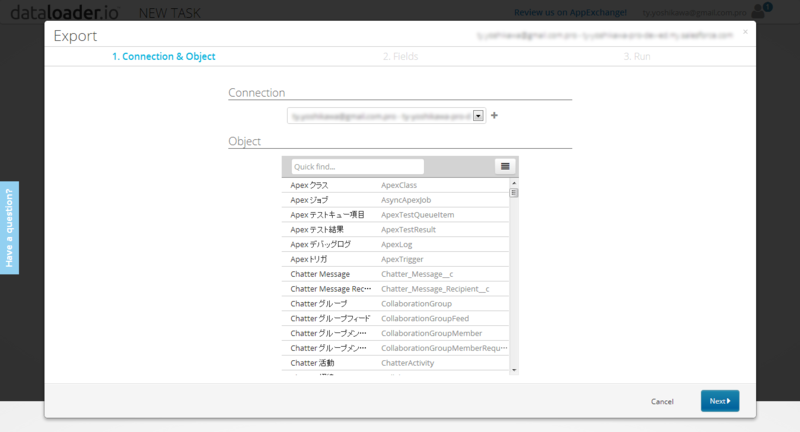Go to the 3. Run step
Viewport: 800px width, 432px height.
pos(637,56)
